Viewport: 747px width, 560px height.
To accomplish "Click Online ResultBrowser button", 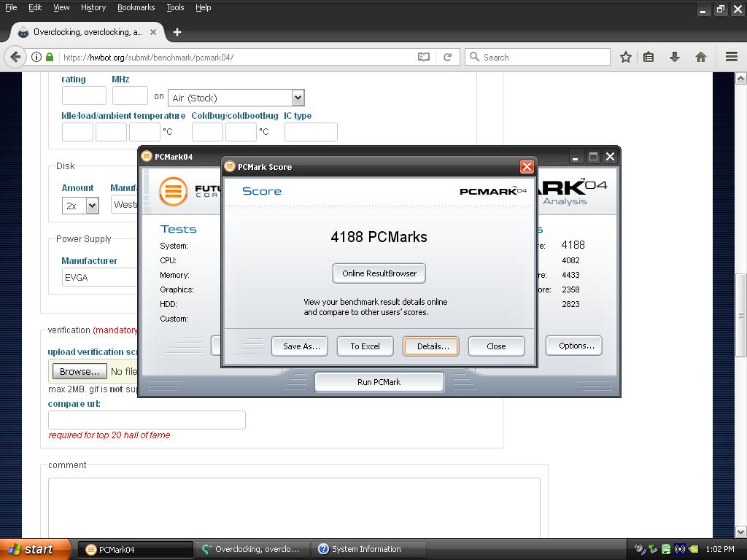I will point(379,273).
